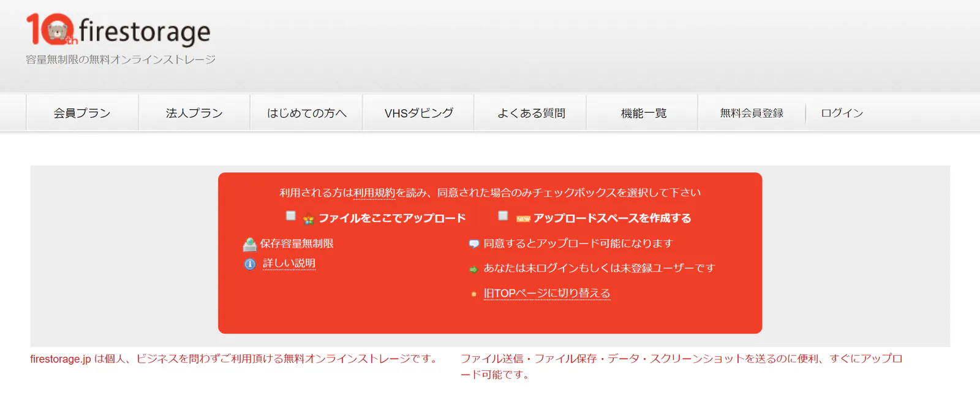Image resolution: width=980 pixels, height=393 pixels.
Task: Click the 旧TOPページに切り替える link
Action: [x=547, y=293]
